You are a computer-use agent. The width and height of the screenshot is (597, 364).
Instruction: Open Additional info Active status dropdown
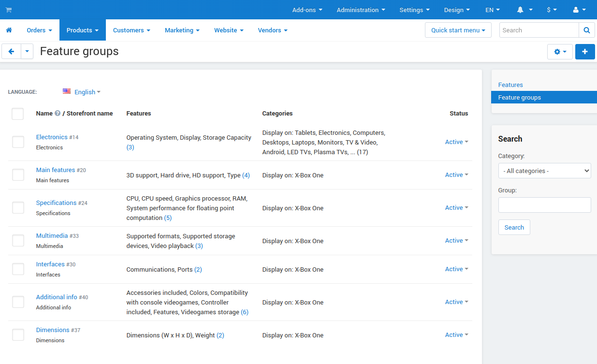tap(456, 302)
